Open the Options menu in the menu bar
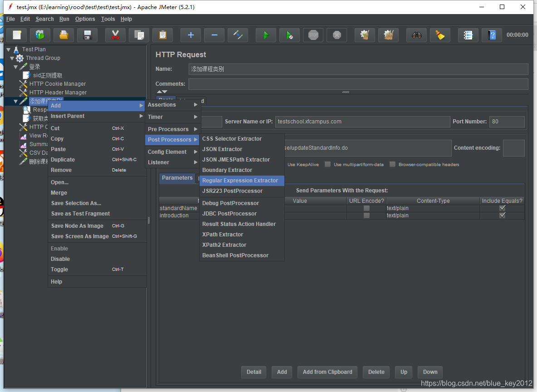Image resolution: width=537 pixels, height=392 pixels. [x=85, y=19]
